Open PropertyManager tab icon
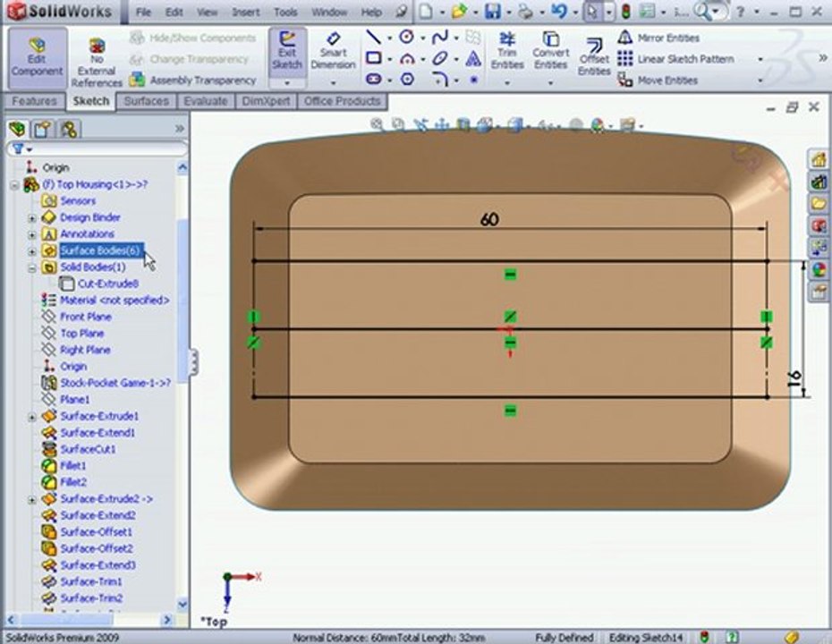The height and width of the screenshot is (644, 832). (42, 129)
